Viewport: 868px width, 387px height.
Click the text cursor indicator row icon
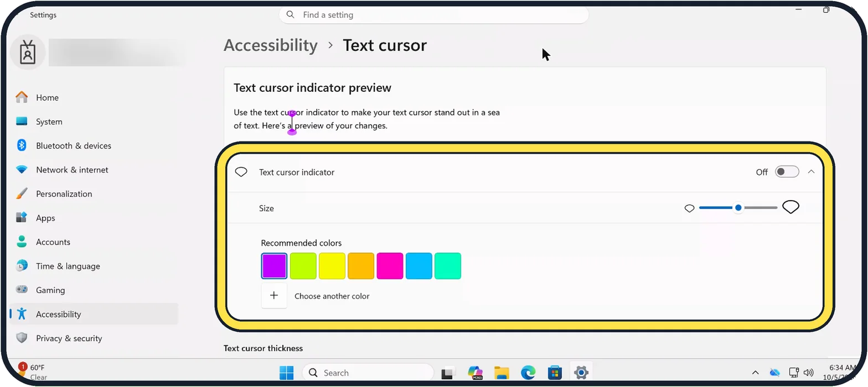tap(241, 172)
